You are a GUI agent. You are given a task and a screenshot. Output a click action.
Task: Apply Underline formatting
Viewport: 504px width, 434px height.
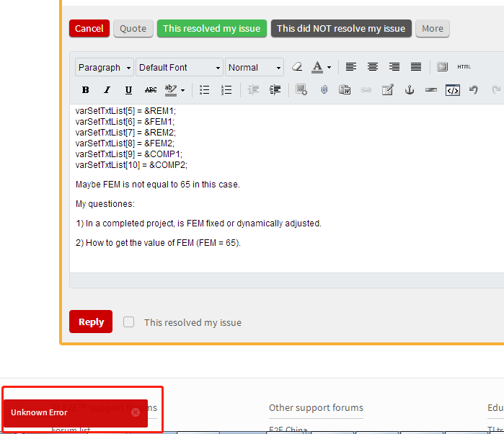(x=128, y=90)
